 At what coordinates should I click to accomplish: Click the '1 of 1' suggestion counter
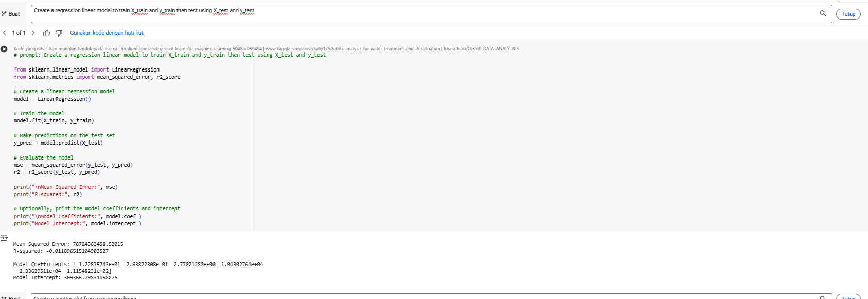click(x=19, y=33)
